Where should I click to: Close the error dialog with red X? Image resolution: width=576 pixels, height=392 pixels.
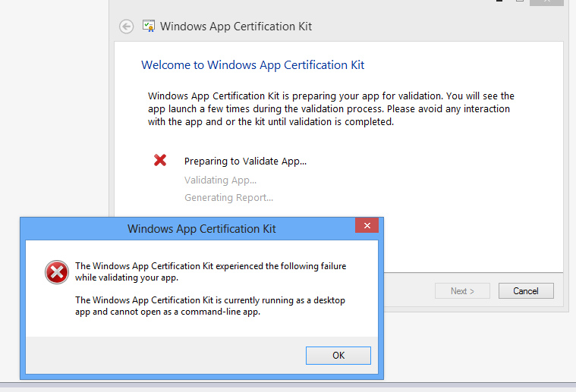tap(367, 225)
